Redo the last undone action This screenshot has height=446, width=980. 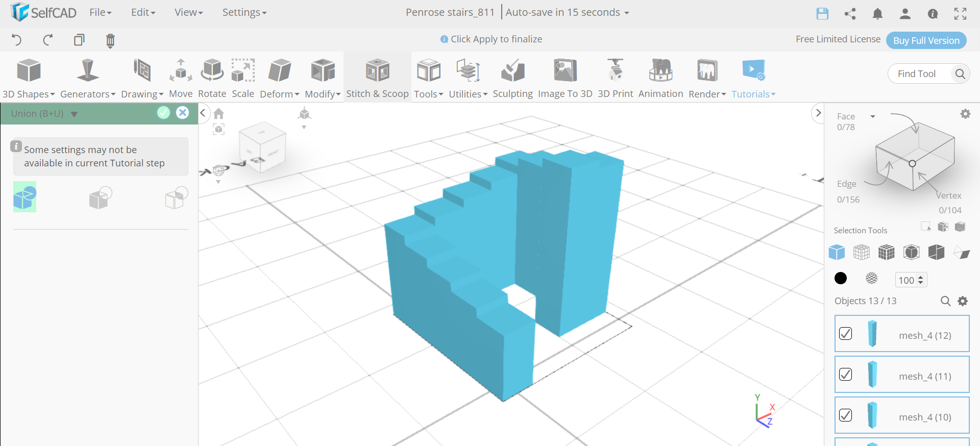click(48, 40)
